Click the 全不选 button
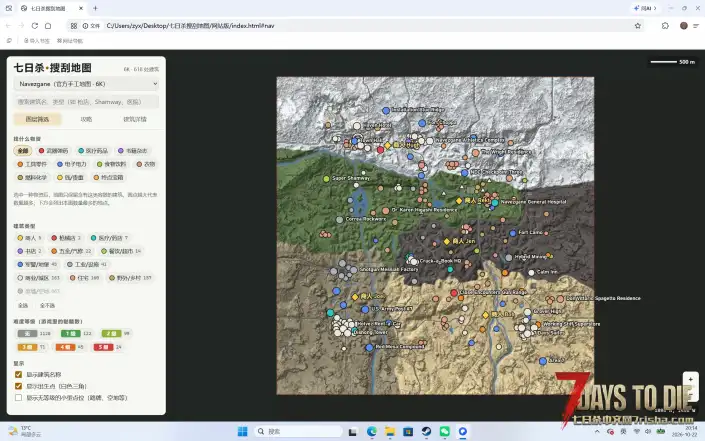705x441 pixels. click(x=47, y=306)
